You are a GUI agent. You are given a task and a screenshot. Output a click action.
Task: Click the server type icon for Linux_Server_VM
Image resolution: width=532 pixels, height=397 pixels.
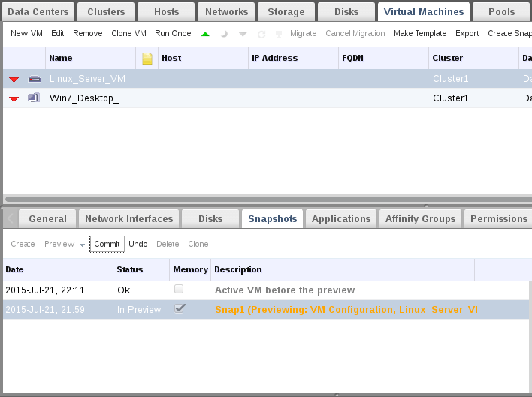34,79
